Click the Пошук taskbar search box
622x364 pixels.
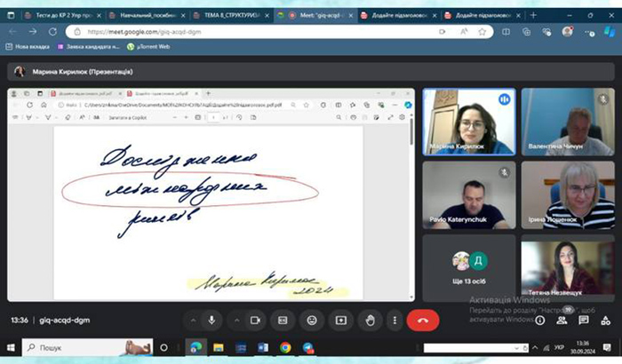pyautogui.click(x=87, y=348)
